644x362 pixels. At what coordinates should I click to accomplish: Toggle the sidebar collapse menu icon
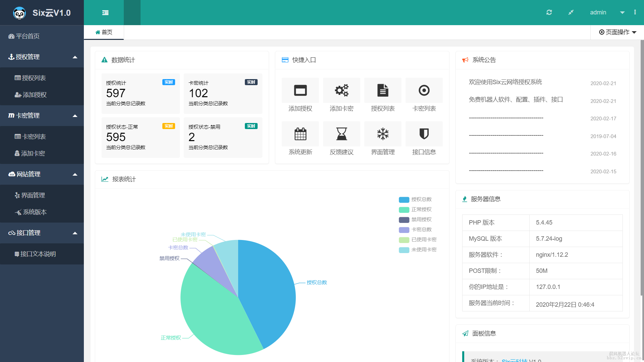[x=105, y=13]
